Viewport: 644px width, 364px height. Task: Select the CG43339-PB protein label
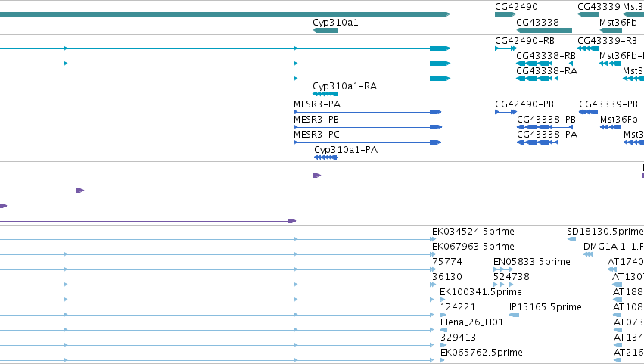tap(608, 104)
